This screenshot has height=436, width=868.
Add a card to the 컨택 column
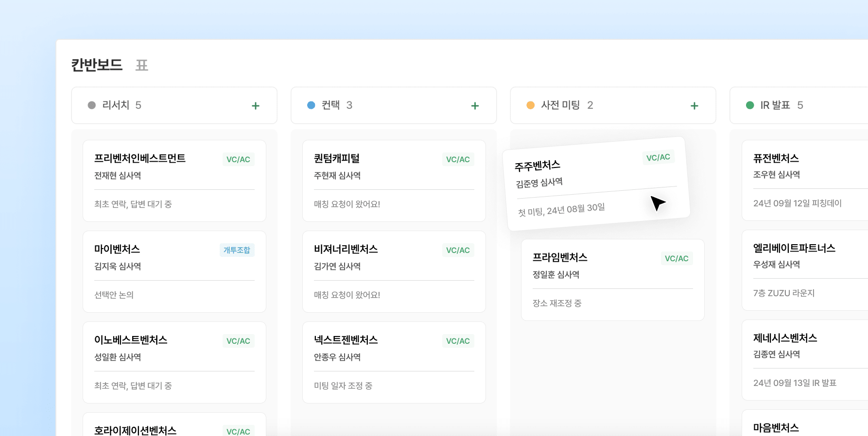[475, 105]
